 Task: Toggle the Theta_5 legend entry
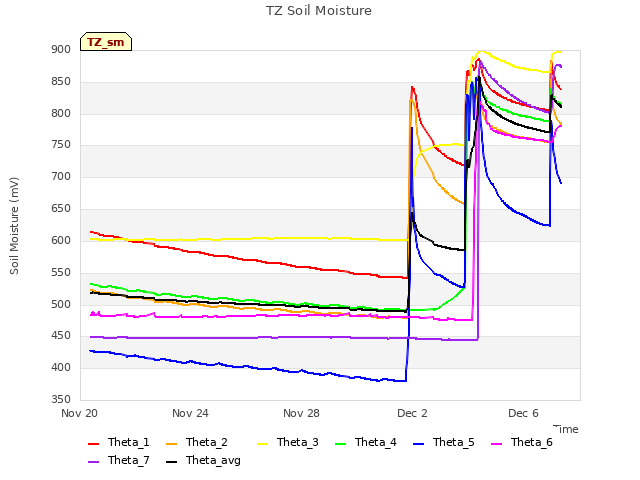444,442
